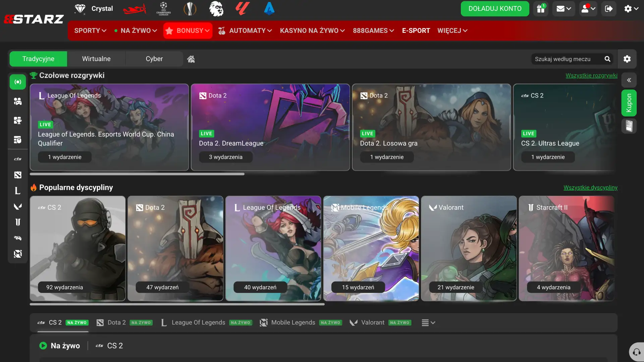The image size is (644, 362).
Task: Open the Starcraft II discipline card
Action: 567,248
